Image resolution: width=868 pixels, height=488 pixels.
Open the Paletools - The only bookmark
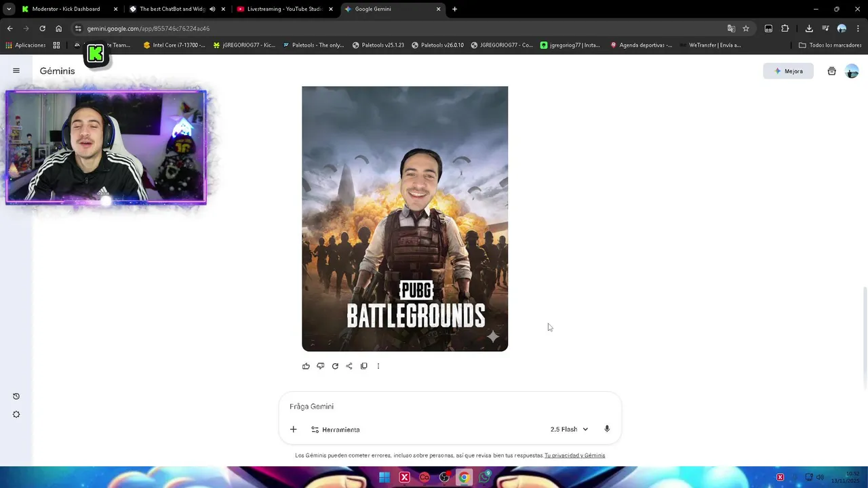[313, 45]
